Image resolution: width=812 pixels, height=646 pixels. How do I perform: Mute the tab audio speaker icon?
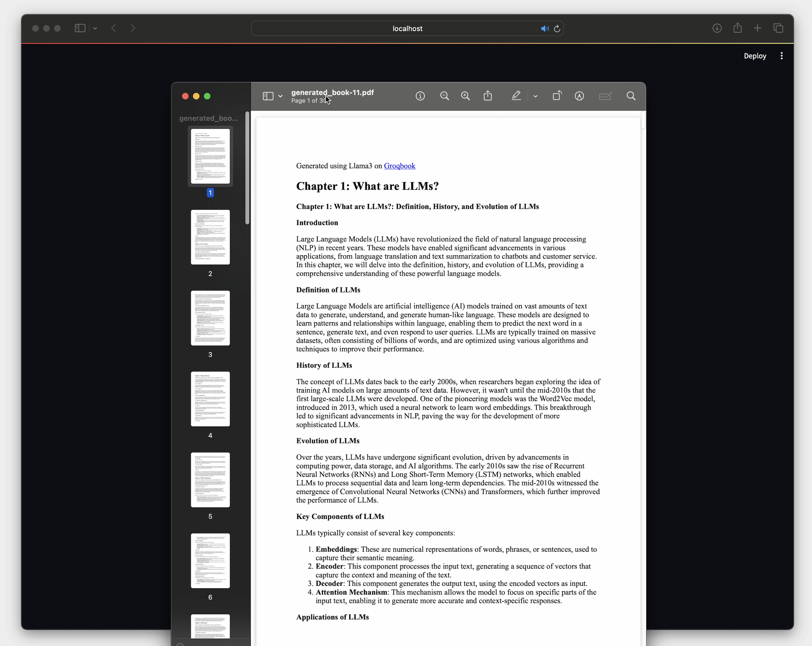[x=544, y=29]
